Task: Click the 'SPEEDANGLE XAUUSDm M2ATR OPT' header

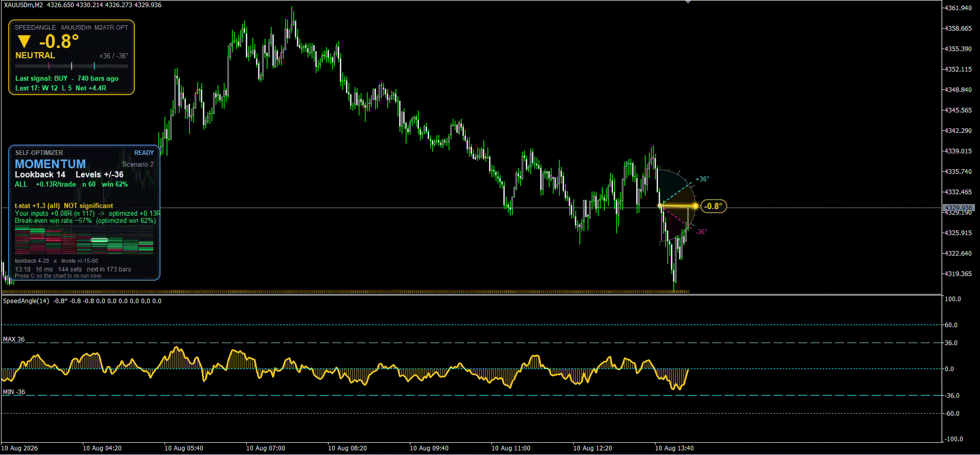Action: point(72,28)
